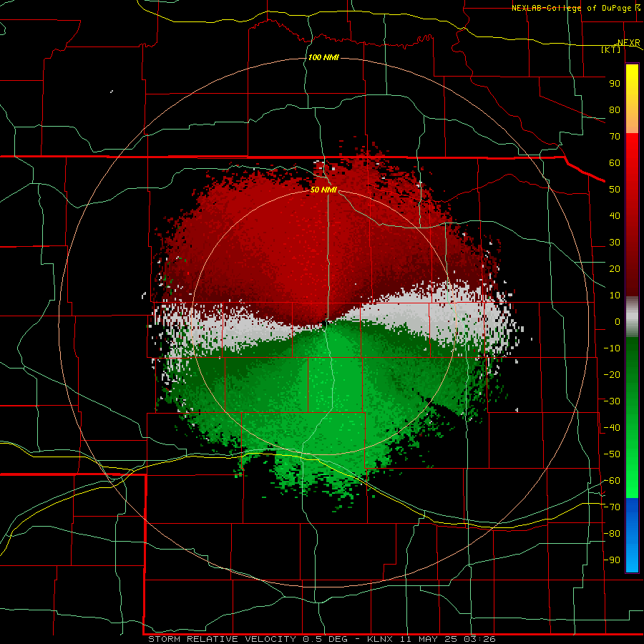Viewport: 644px width, 644px height.
Task: Click the -50 value on the velocity scale
Action: [612, 454]
